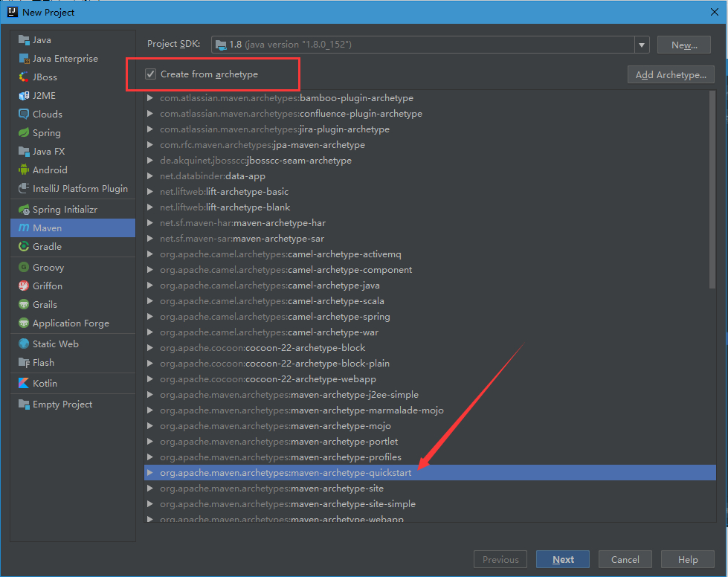Click the SDK folder icon in combo box
This screenshot has width=728, height=577.
tap(221, 45)
